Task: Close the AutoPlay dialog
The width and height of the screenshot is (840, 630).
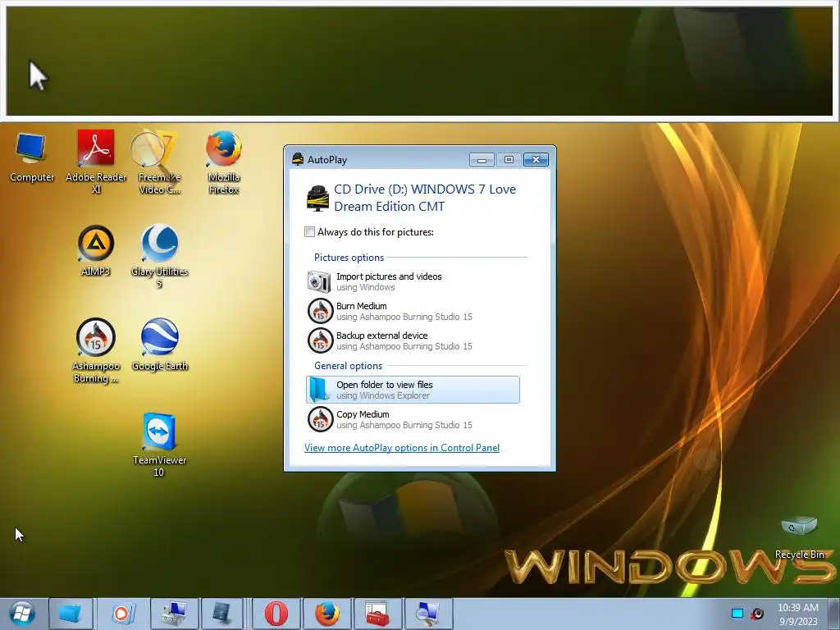Action: [536, 160]
